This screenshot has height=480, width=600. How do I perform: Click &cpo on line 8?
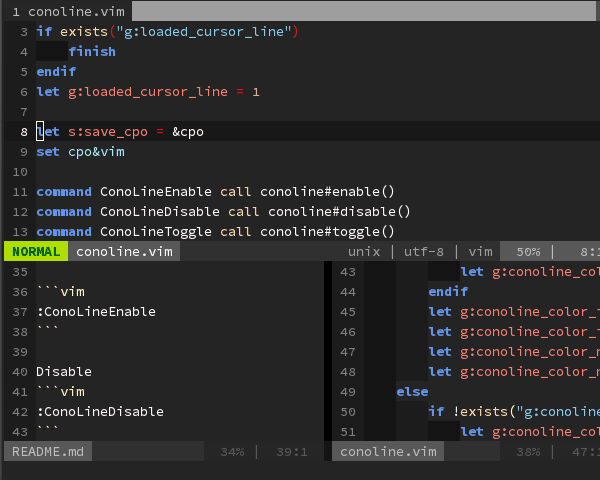[x=188, y=132]
